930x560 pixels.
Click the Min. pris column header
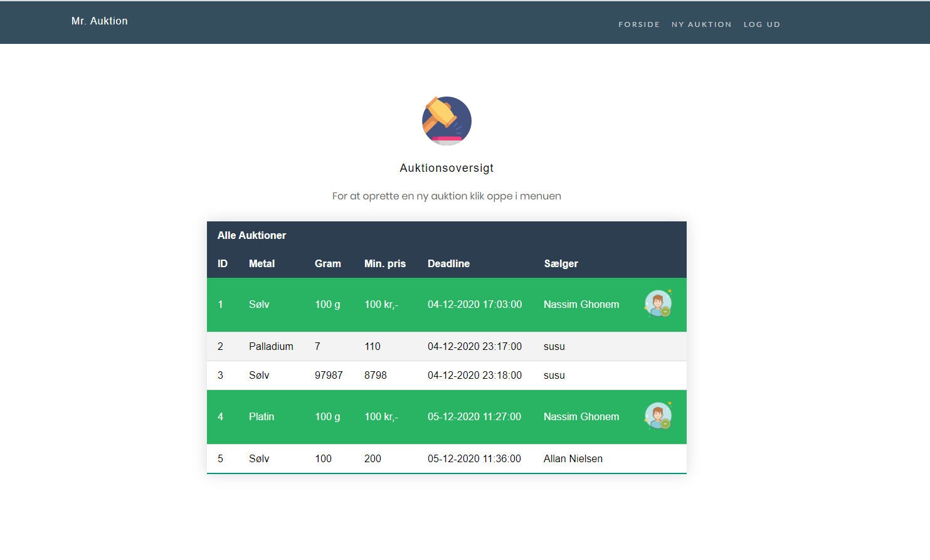click(384, 263)
